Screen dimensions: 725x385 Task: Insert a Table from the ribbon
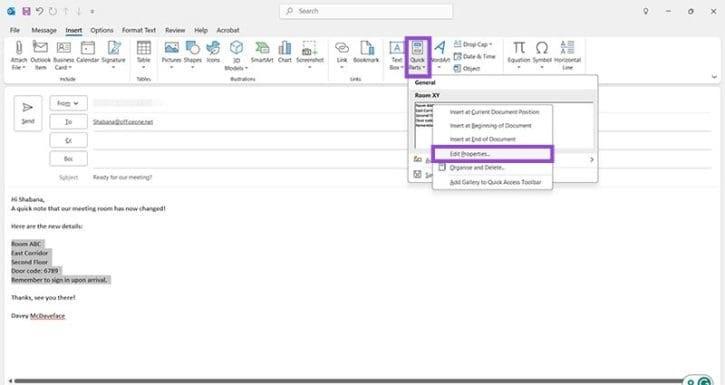[143, 48]
